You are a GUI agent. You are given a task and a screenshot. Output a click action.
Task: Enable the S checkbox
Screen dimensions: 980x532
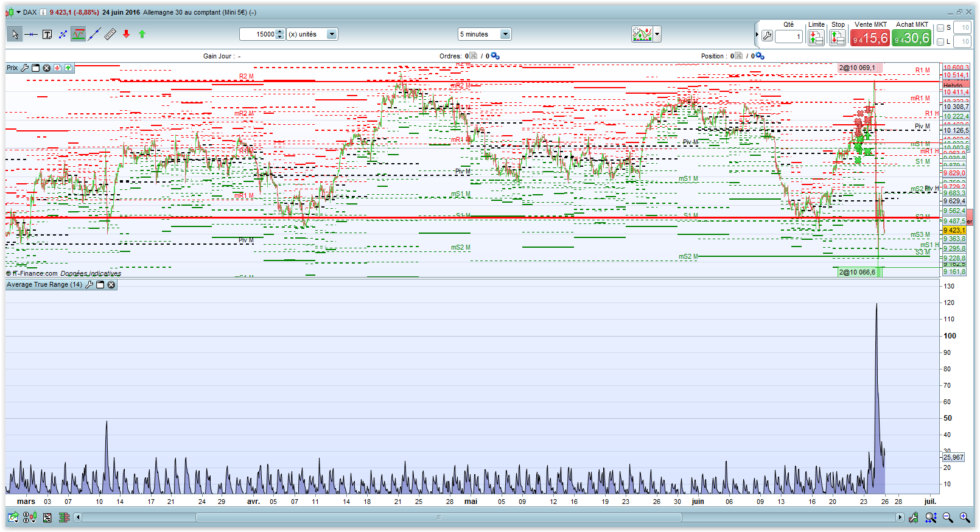tap(940, 28)
